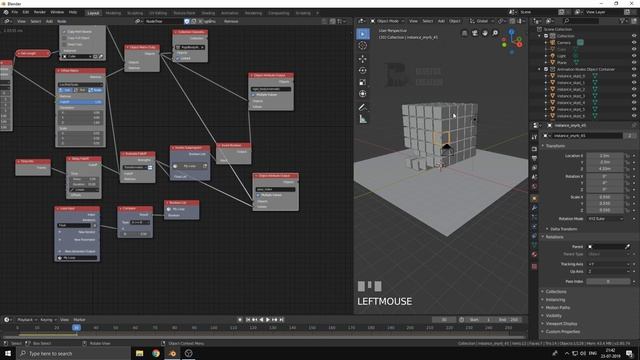Click the Remove button in node editor header

click(x=231, y=21)
